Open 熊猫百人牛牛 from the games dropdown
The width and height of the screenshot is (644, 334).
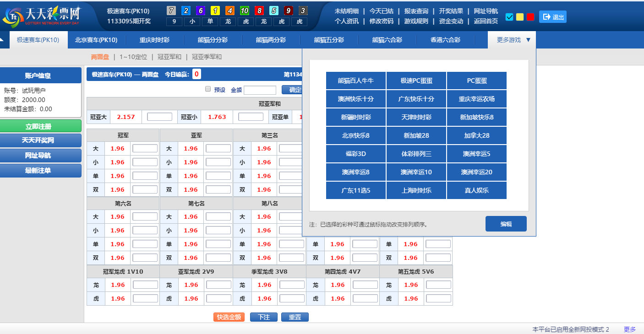pyautogui.click(x=356, y=81)
